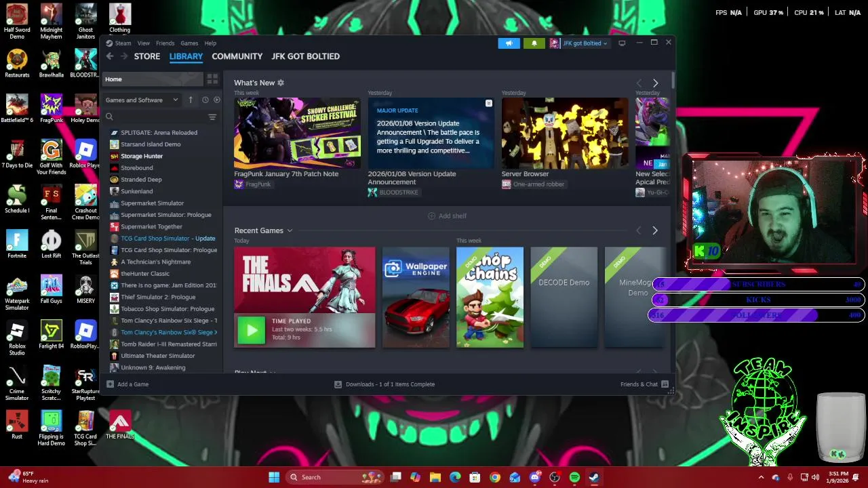Viewport: 868px width, 488px height.
Task: Open the Rust desktop shortcut
Action: [x=17, y=425]
